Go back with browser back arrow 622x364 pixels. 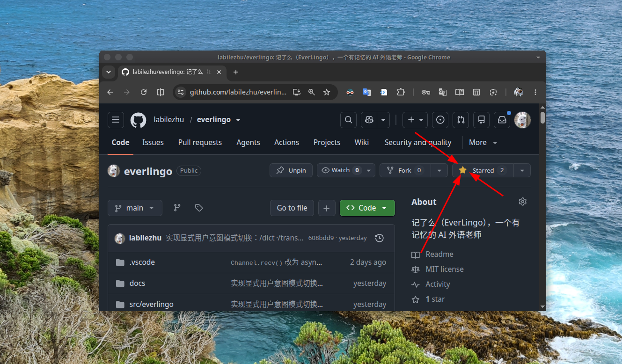pyautogui.click(x=110, y=92)
